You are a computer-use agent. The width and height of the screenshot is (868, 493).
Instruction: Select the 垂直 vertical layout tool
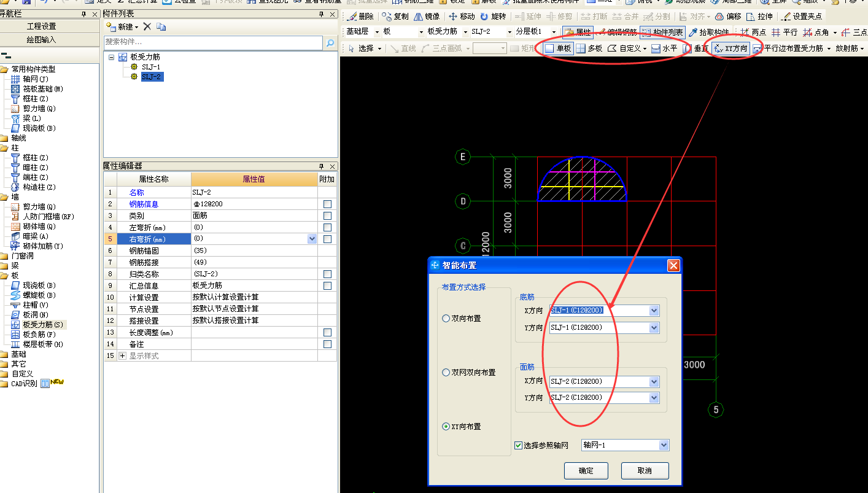click(x=696, y=48)
